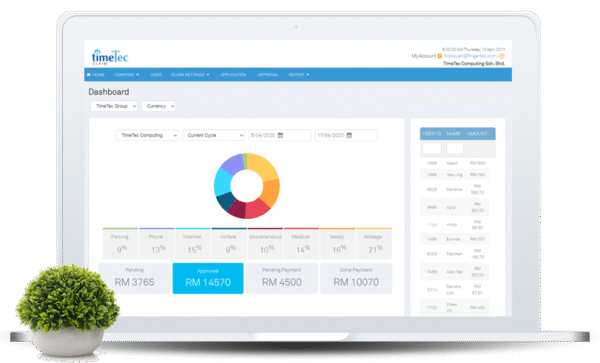600x363 pixels.
Task: Click the Miscellaneous 10% category tile
Action: click(265, 244)
